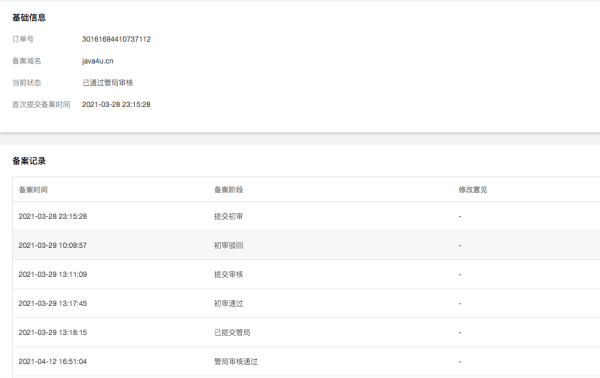600x378 pixels.
Task: Click the 备案时间 column header
Action: click(x=33, y=190)
